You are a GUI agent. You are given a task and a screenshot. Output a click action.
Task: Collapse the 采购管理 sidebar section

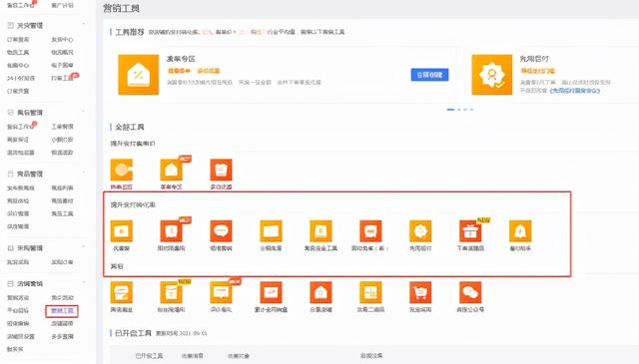click(84, 247)
